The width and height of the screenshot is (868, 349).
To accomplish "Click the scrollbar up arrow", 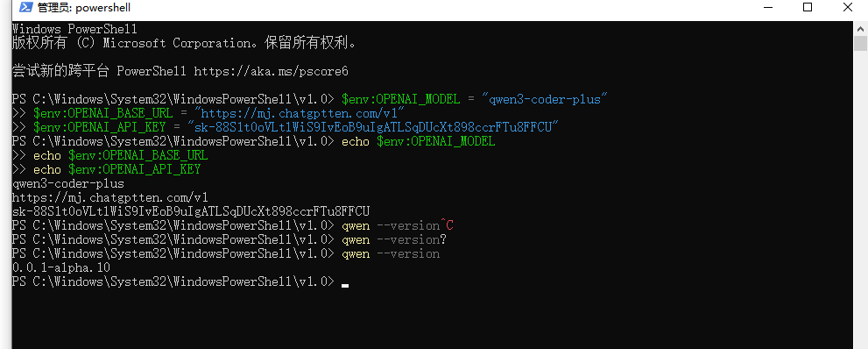I will pos(861,28).
